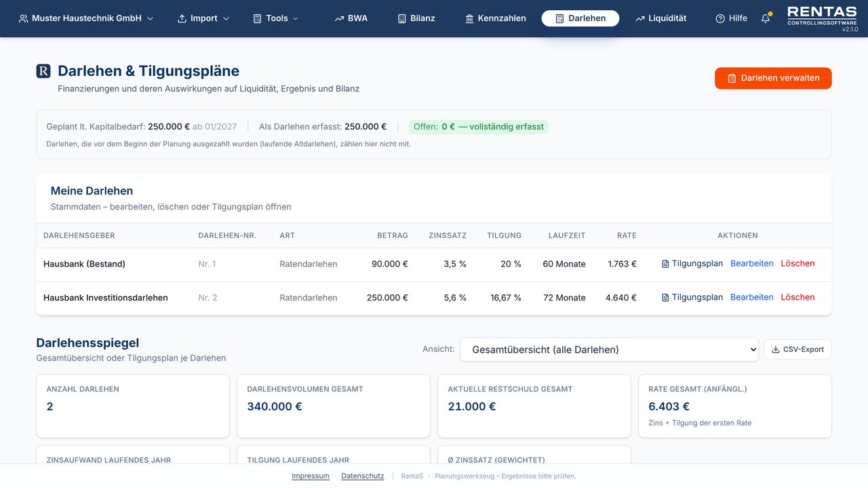Click Löschen for Hausbank Investitionsdarlehen
The image size is (868, 488).
[x=797, y=298]
